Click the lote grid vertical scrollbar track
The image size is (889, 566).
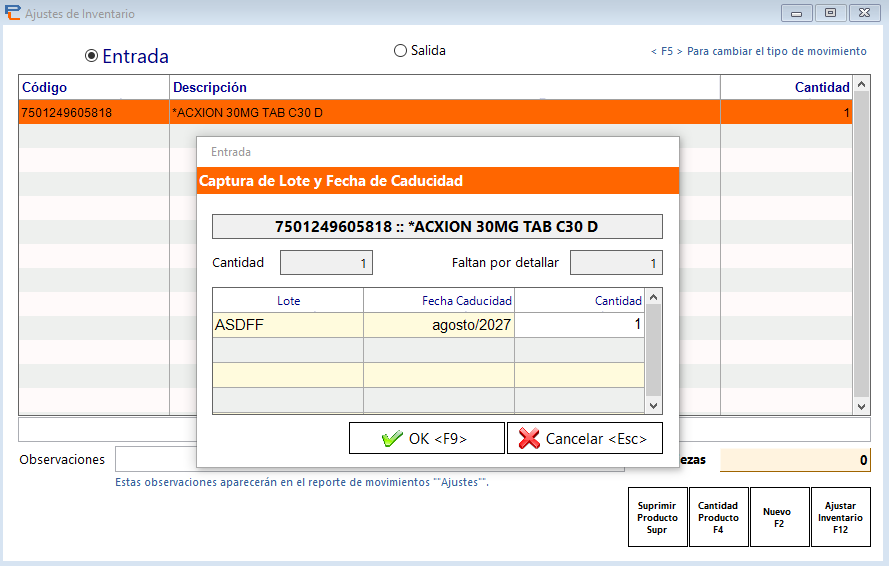[653, 351]
